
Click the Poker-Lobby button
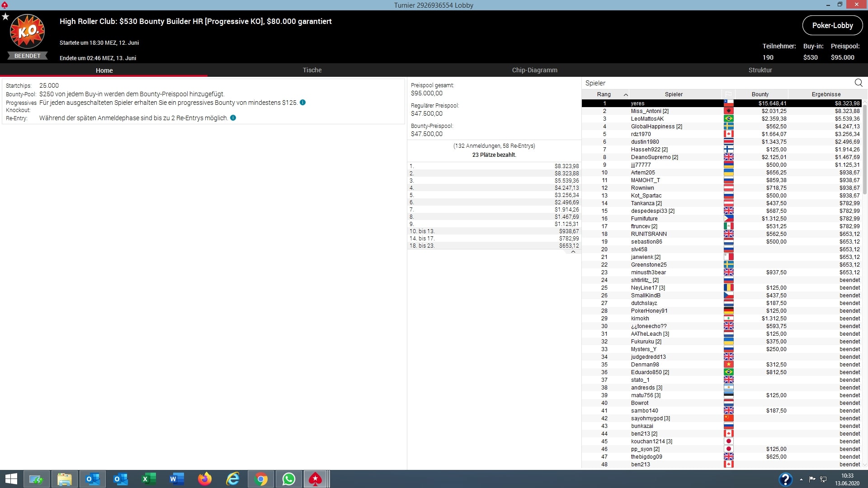coord(832,25)
